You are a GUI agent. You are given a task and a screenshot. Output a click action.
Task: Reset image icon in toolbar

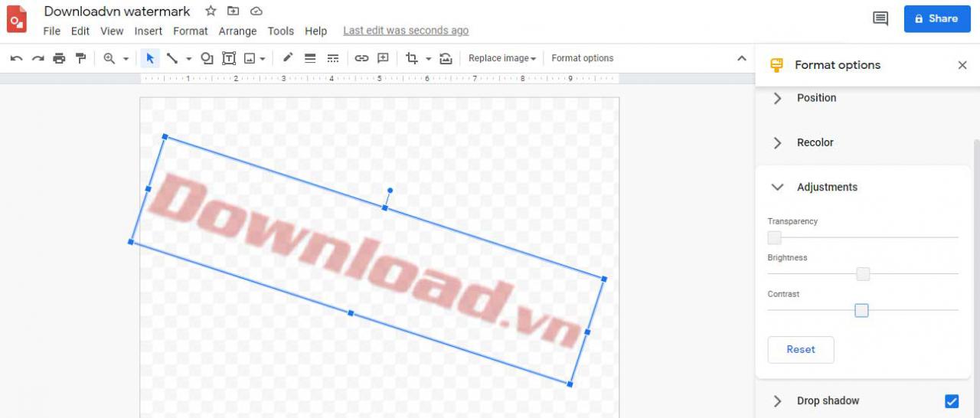click(x=446, y=58)
